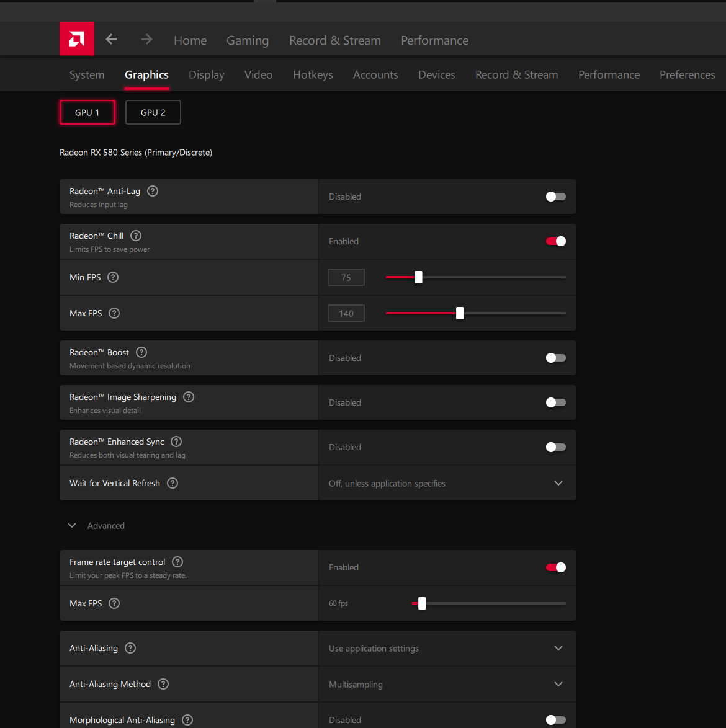
Task: Open the Performance settings tab
Action: (x=609, y=75)
